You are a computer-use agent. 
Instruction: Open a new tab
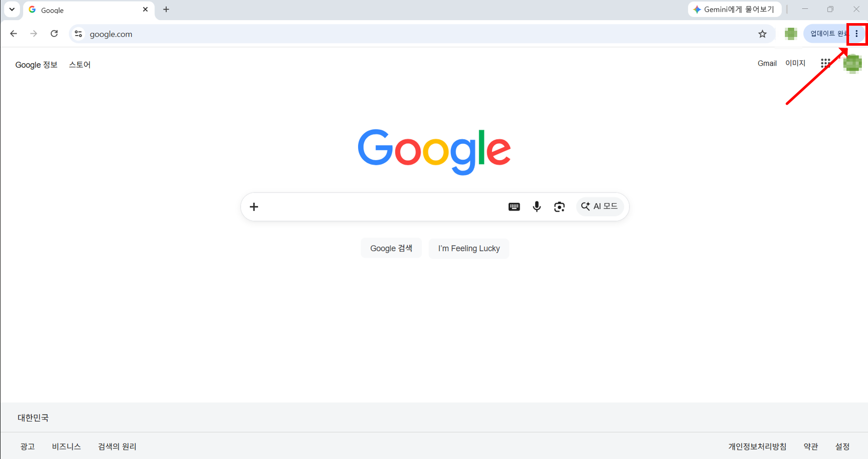pyautogui.click(x=166, y=9)
